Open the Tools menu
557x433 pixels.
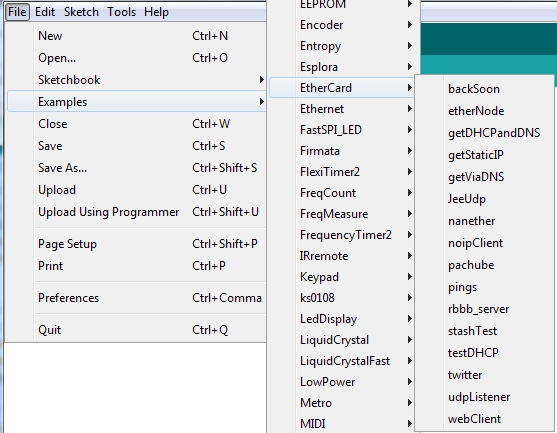pyautogui.click(x=121, y=12)
